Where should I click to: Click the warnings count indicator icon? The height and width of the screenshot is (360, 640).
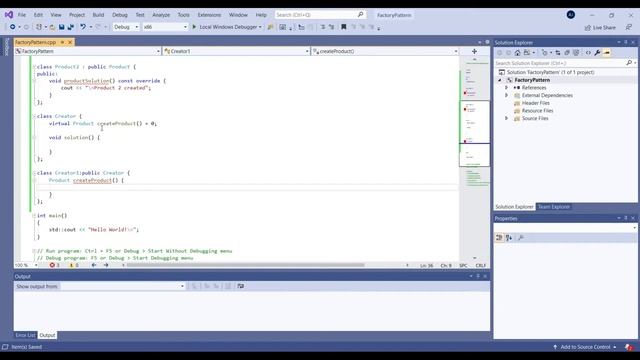coord(71,265)
